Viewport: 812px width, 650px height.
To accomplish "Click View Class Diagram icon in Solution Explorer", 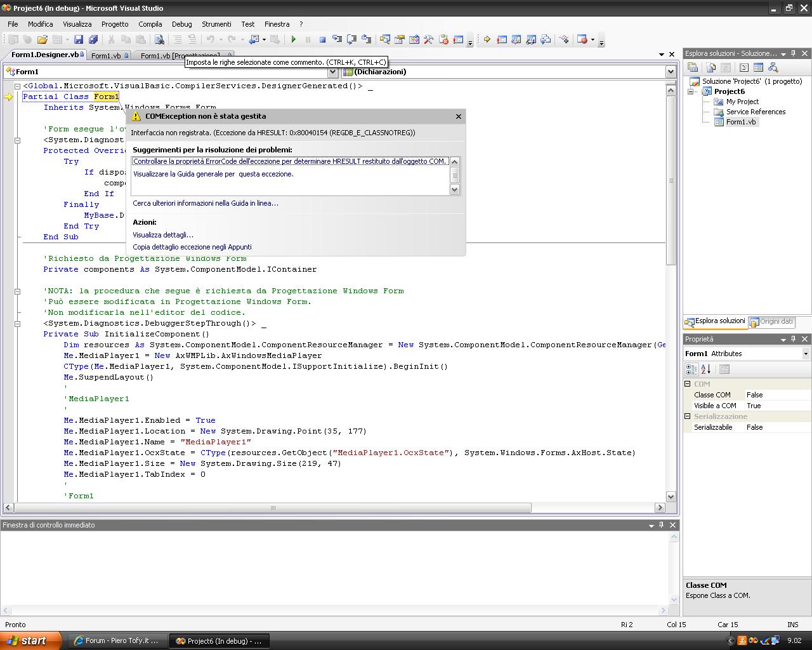I will click(773, 67).
